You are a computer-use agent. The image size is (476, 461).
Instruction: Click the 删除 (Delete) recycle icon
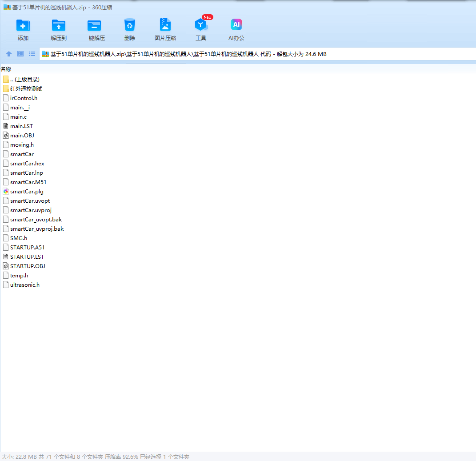pos(130,25)
